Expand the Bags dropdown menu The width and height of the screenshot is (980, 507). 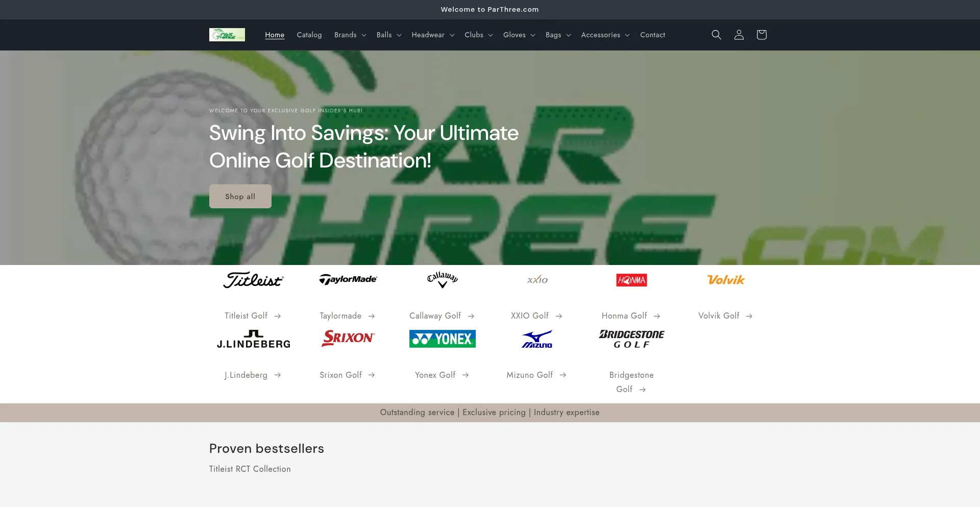click(558, 35)
